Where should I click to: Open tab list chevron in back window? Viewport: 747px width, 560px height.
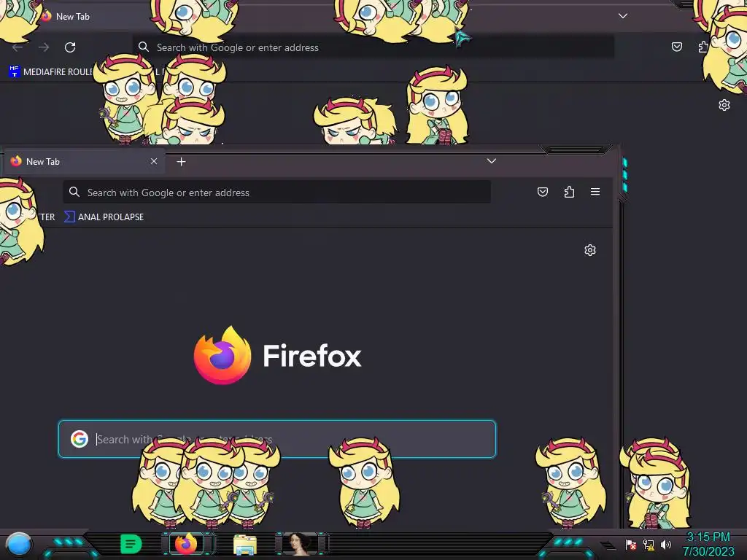(x=623, y=16)
